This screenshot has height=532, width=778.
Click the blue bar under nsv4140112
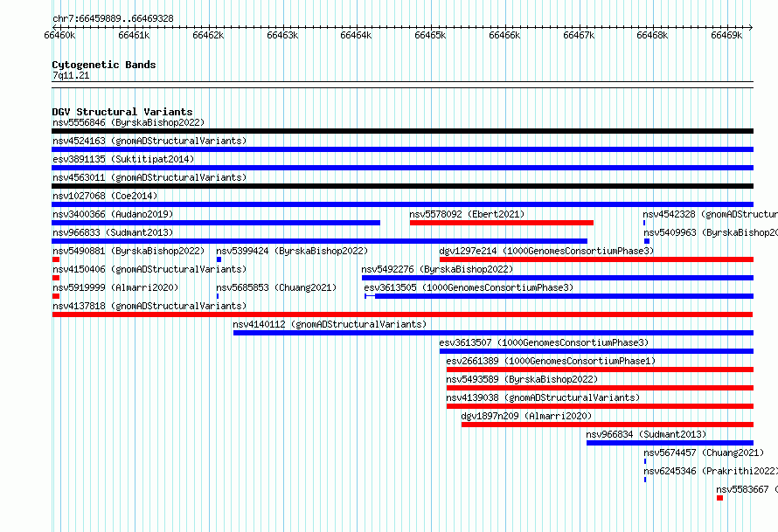[x=493, y=333]
